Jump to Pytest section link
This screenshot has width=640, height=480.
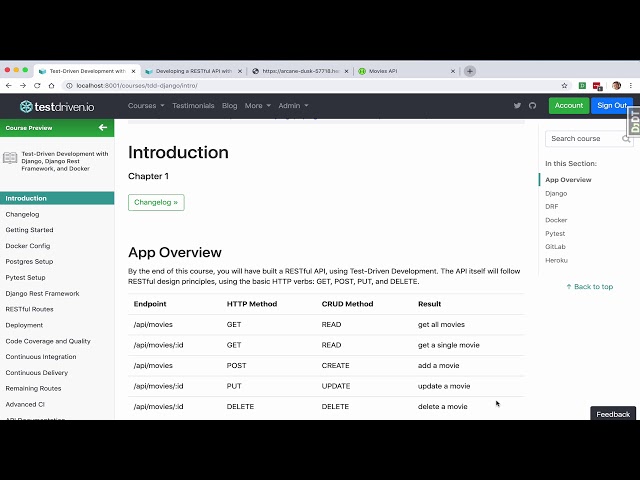pyautogui.click(x=555, y=233)
